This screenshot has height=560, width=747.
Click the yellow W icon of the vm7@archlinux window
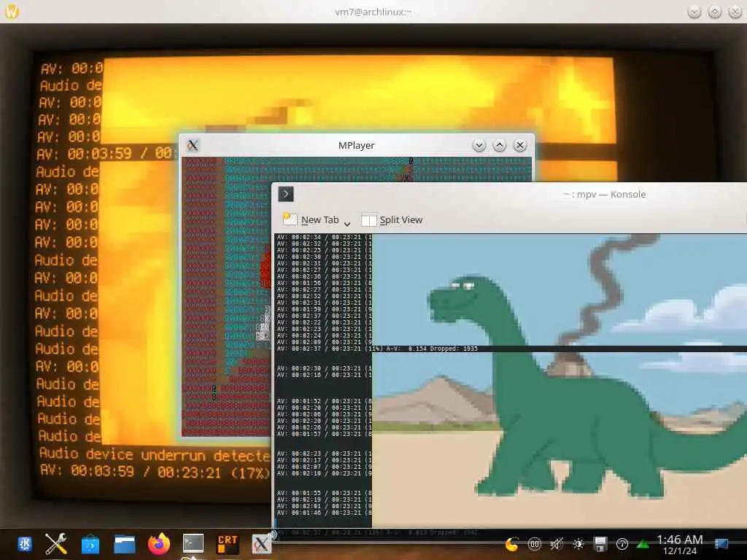[x=12, y=12]
